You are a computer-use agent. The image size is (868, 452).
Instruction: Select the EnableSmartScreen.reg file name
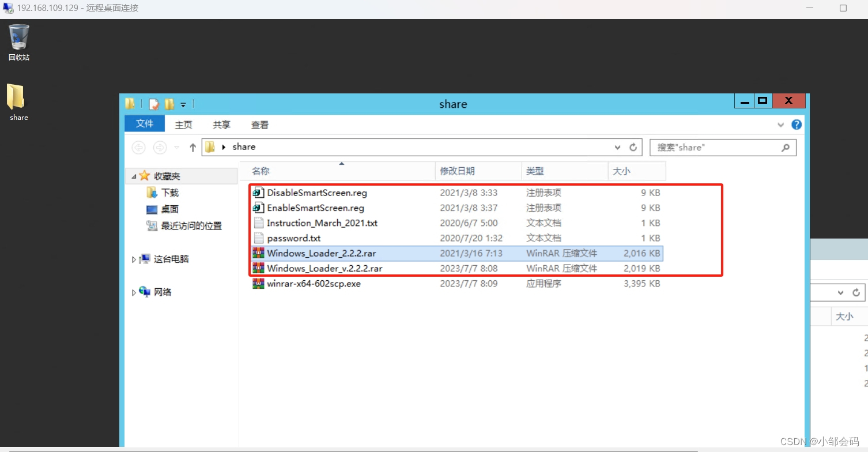coord(315,208)
